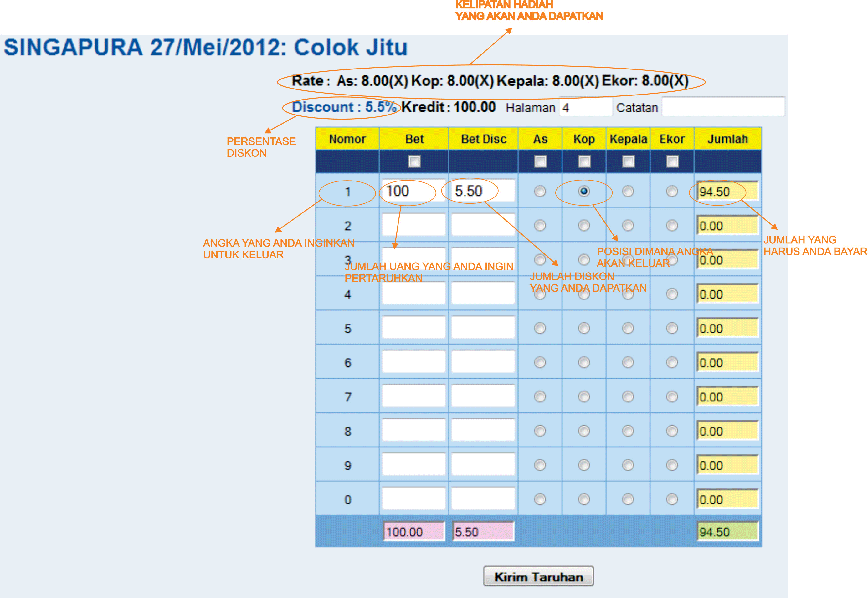The width and height of the screenshot is (868, 598).
Task: Click the Jumlah field showing 94.50 in row 1
Action: click(x=727, y=191)
